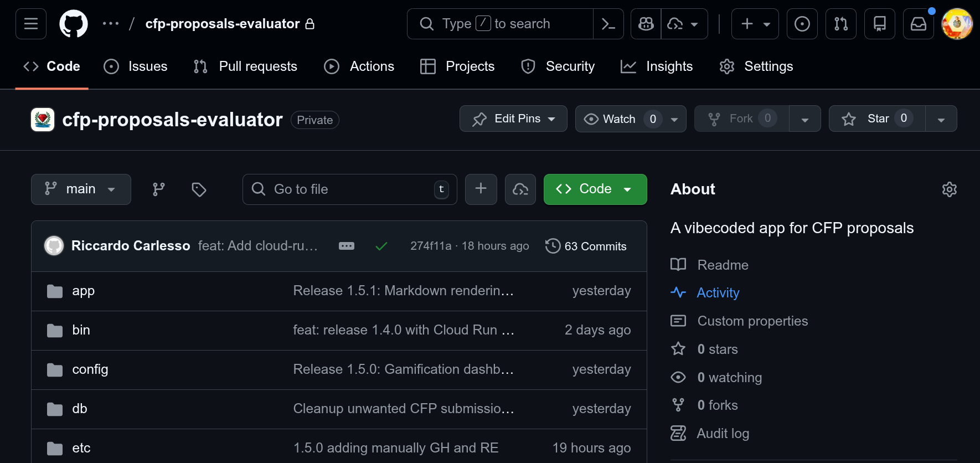The height and width of the screenshot is (463, 980).
Task: Expand the Fork options arrow
Action: click(805, 119)
